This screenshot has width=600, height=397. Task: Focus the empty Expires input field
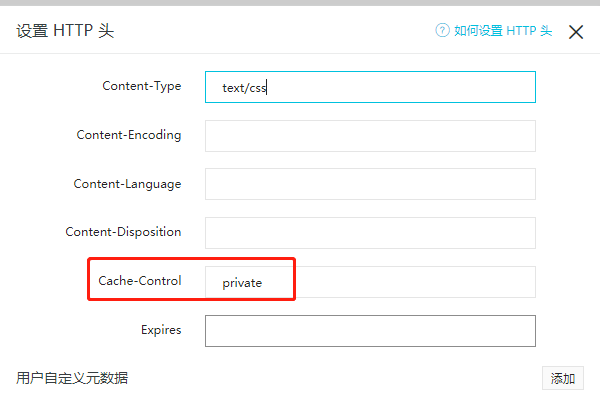tap(370, 331)
